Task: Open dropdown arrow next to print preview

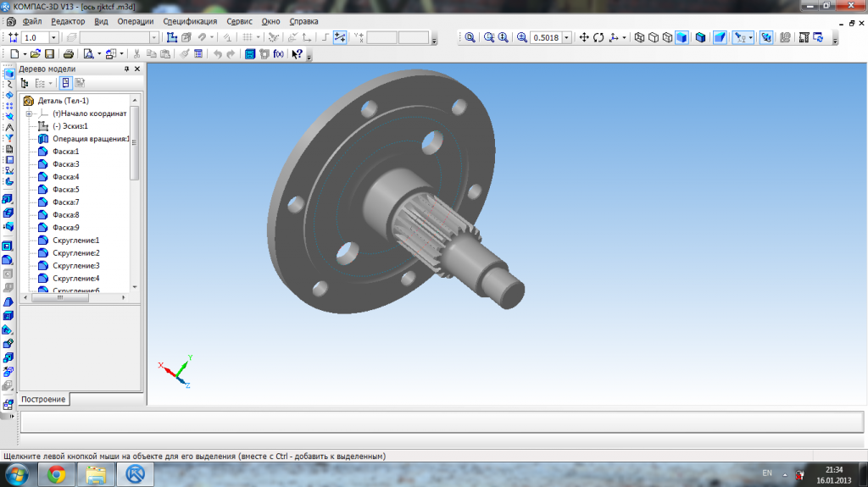Action: point(99,53)
